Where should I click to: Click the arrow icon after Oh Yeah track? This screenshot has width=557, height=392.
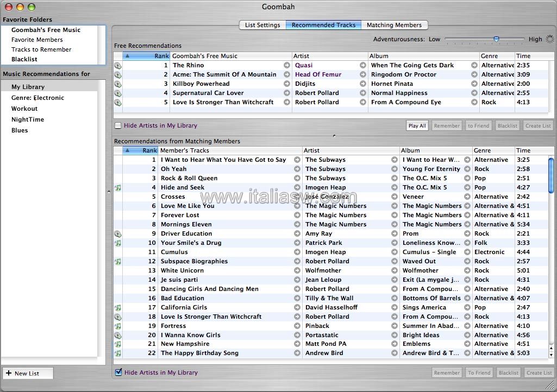[x=297, y=169]
